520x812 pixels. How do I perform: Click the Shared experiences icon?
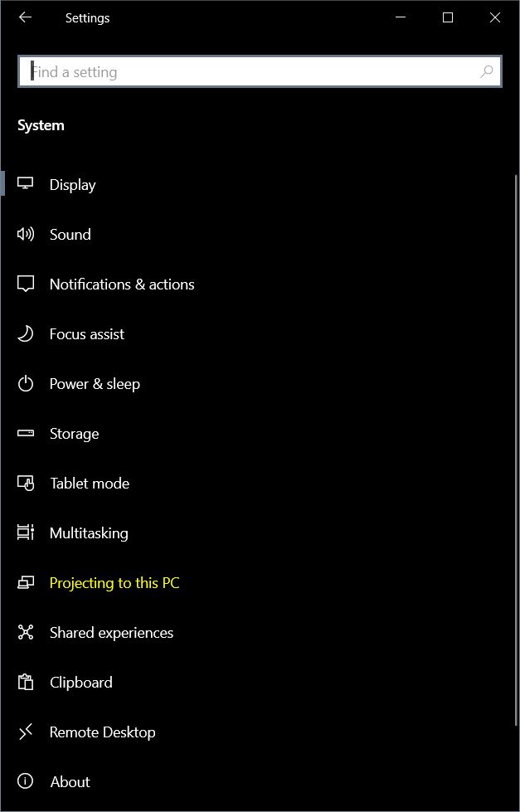tap(26, 632)
